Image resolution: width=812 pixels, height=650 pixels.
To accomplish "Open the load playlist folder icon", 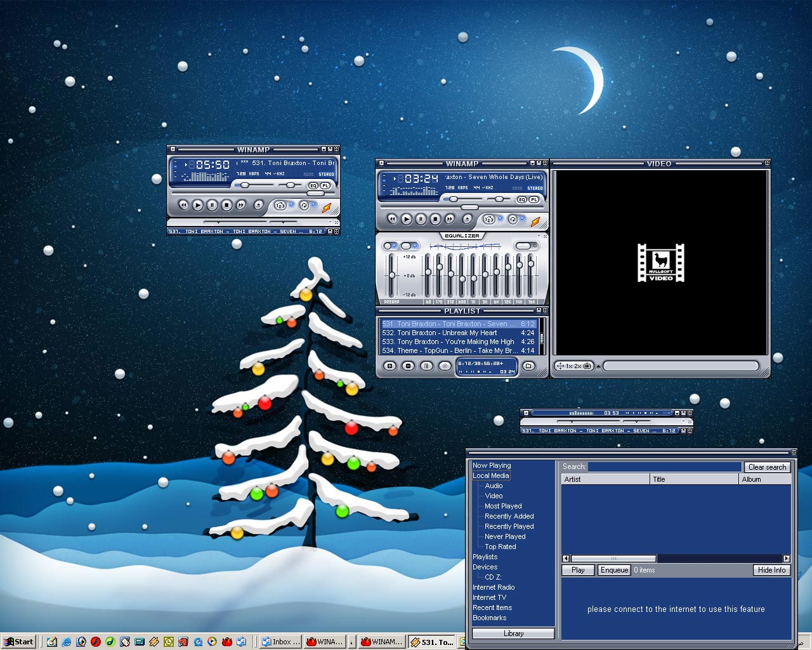I will (x=528, y=366).
